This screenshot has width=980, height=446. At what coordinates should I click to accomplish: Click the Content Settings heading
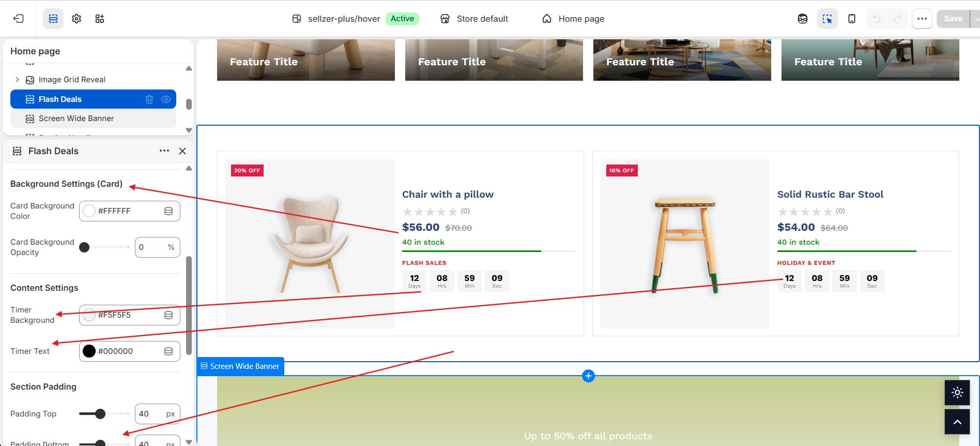(x=44, y=288)
